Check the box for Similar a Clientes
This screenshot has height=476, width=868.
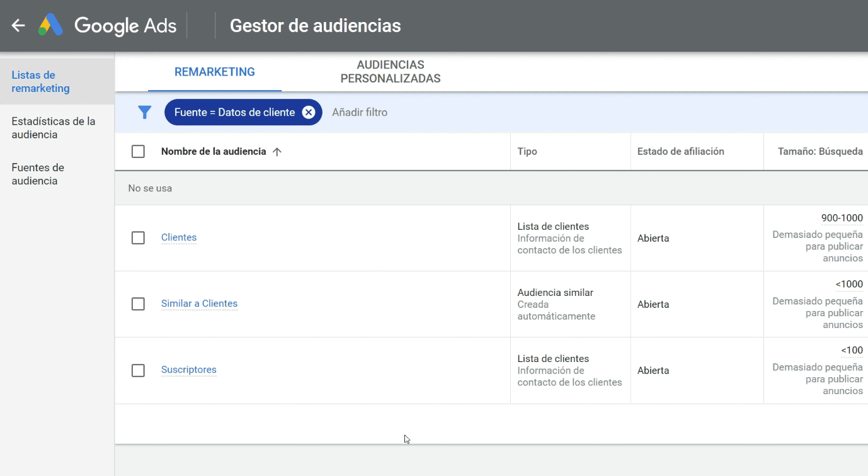pos(138,303)
